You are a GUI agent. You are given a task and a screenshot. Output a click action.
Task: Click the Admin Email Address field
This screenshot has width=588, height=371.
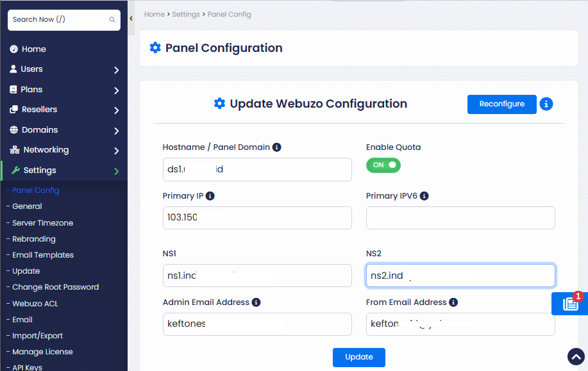coord(257,324)
